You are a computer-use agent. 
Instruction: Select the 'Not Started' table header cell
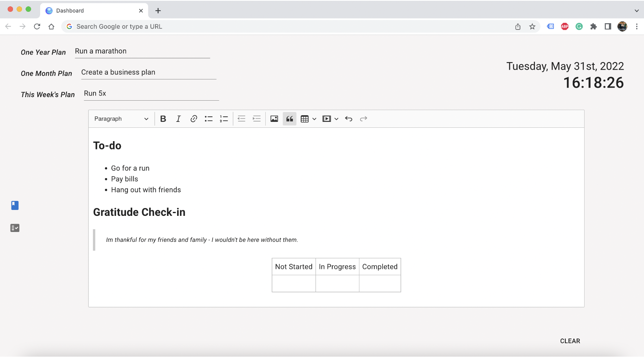pyautogui.click(x=294, y=267)
